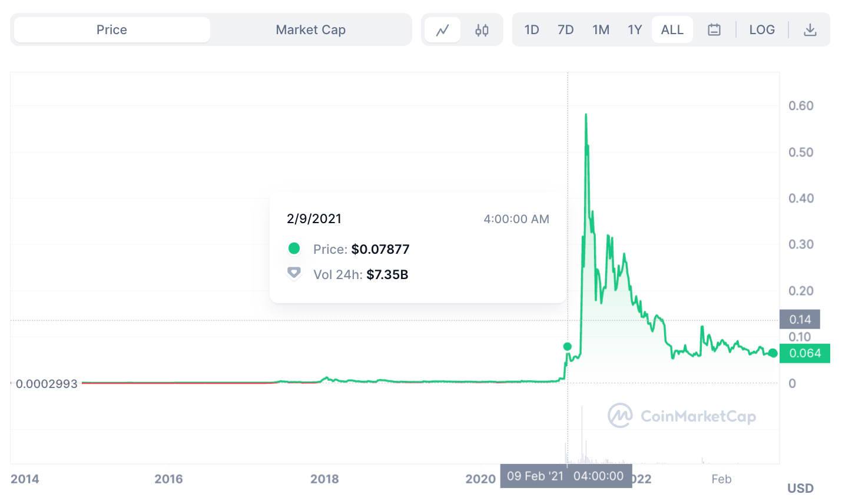
Task: Click the 0.20 y-axis label
Action: point(801,291)
